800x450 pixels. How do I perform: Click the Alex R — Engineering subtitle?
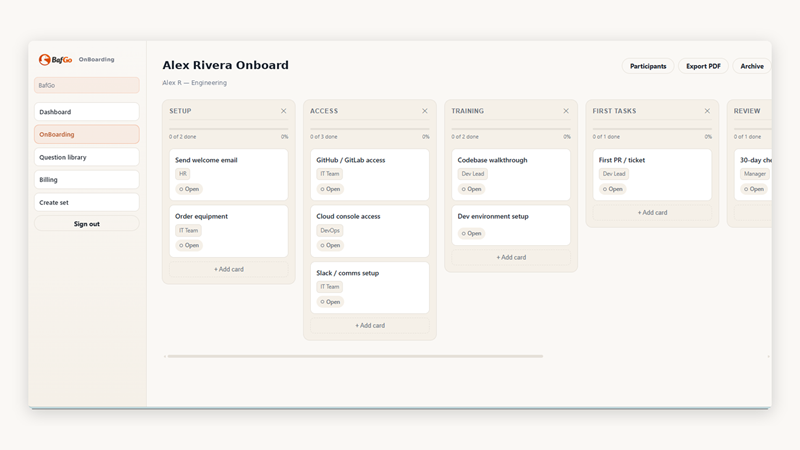pos(194,83)
